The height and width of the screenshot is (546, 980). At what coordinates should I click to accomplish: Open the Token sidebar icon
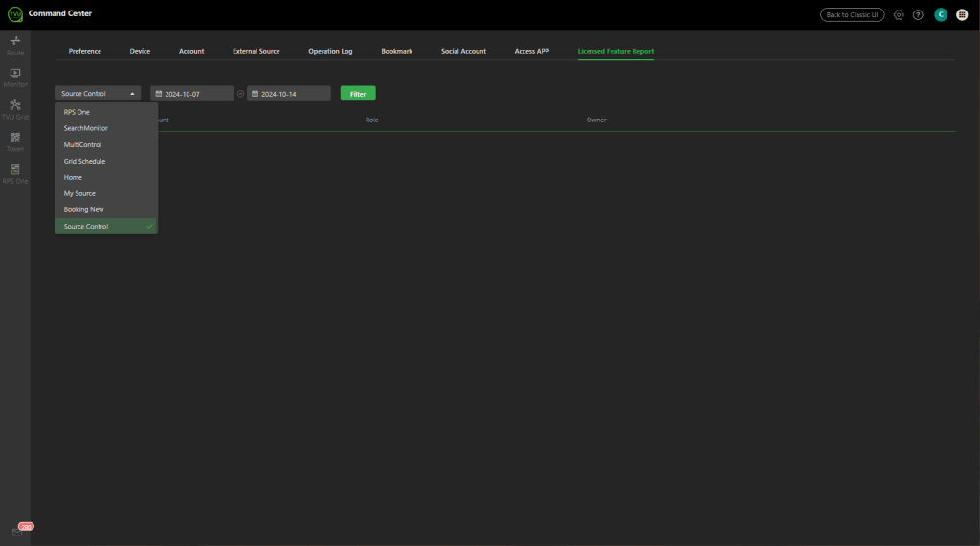pos(15,141)
